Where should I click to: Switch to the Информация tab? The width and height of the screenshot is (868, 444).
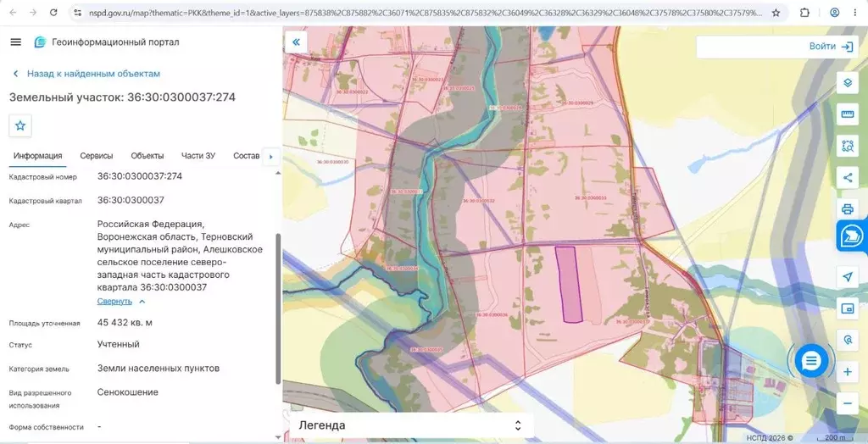[37, 156]
